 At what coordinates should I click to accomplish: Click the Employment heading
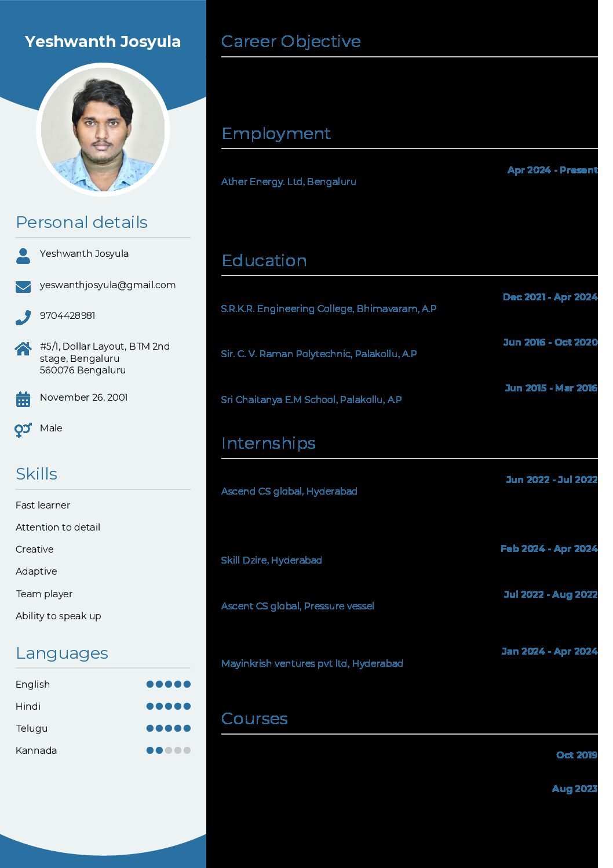click(276, 133)
